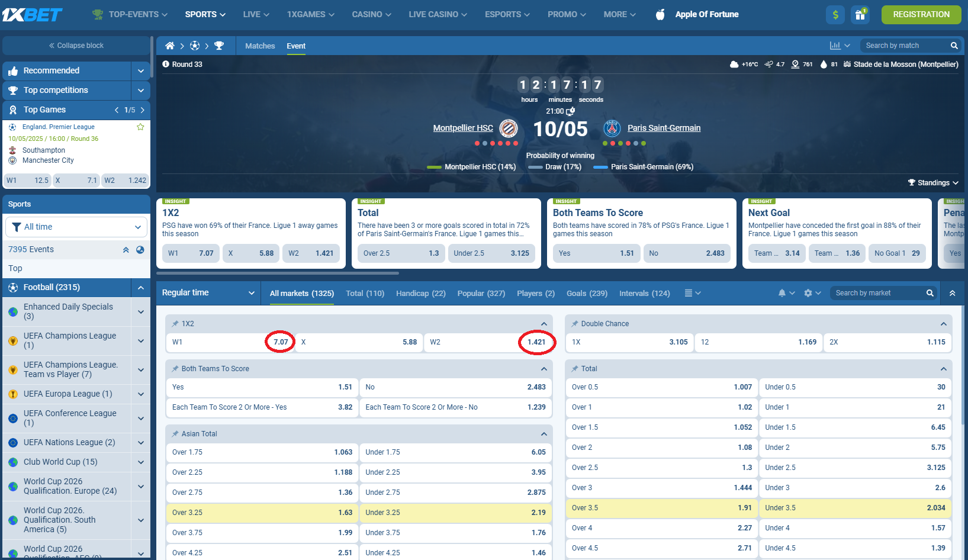This screenshot has width=968, height=560.
Task: Click the insight cards horizontal scrollbar
Action: [278, 273]
